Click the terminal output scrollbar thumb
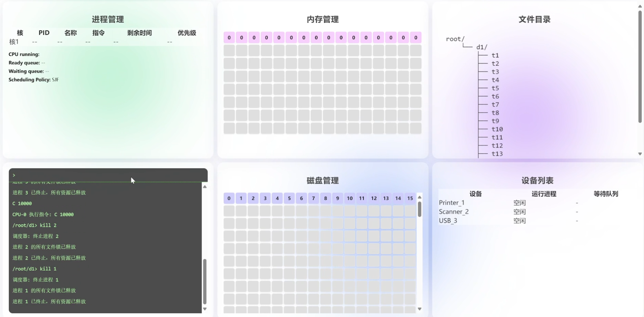The image size is (644, 317). point(205,282)
